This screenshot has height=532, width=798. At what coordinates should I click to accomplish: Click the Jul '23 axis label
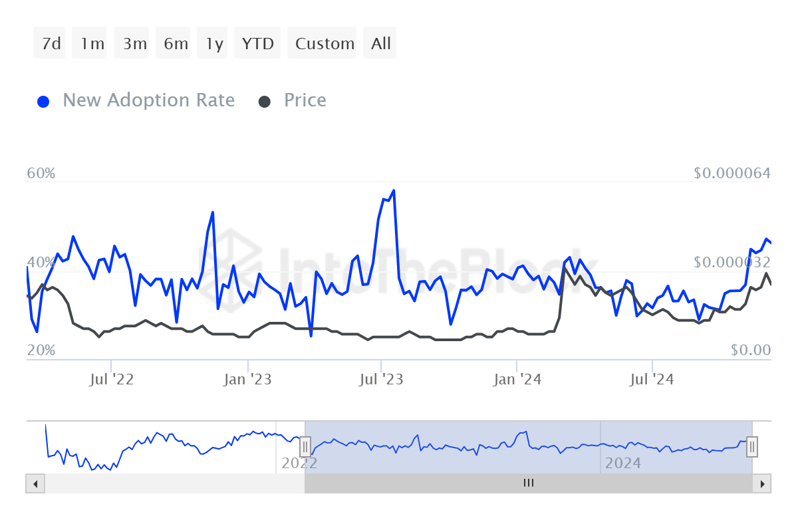coord(382,378)
